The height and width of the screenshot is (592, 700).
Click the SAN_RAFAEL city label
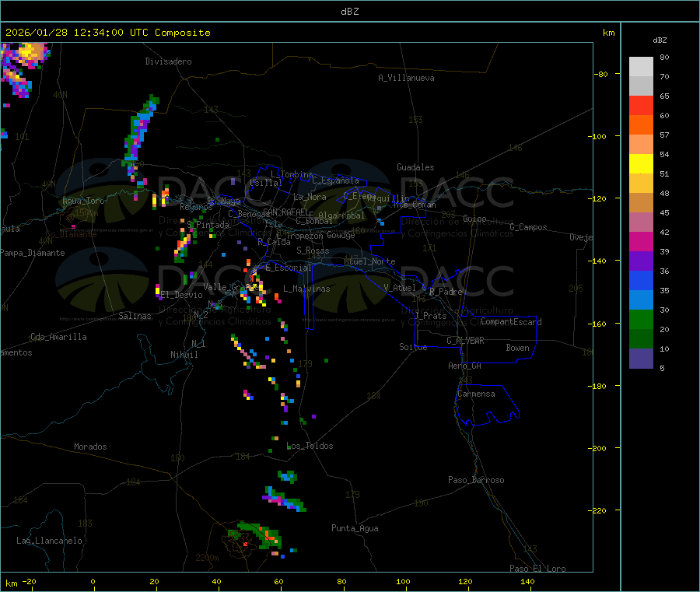pos(285,212)
